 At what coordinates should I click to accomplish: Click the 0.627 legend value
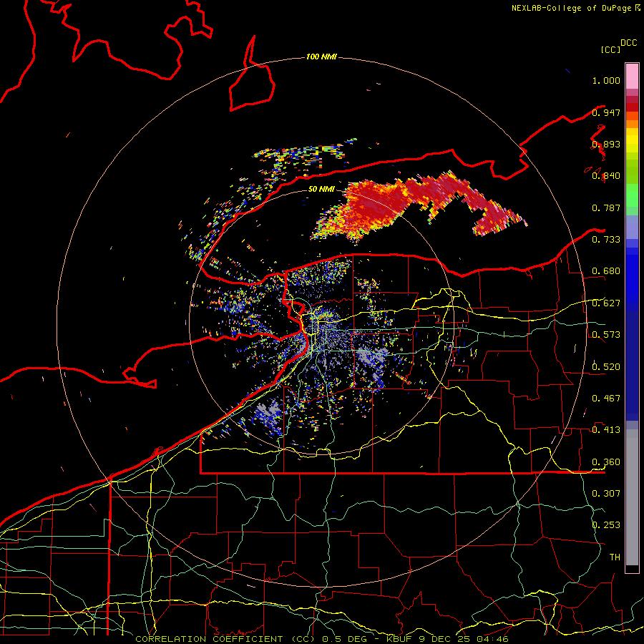[606, 303]
